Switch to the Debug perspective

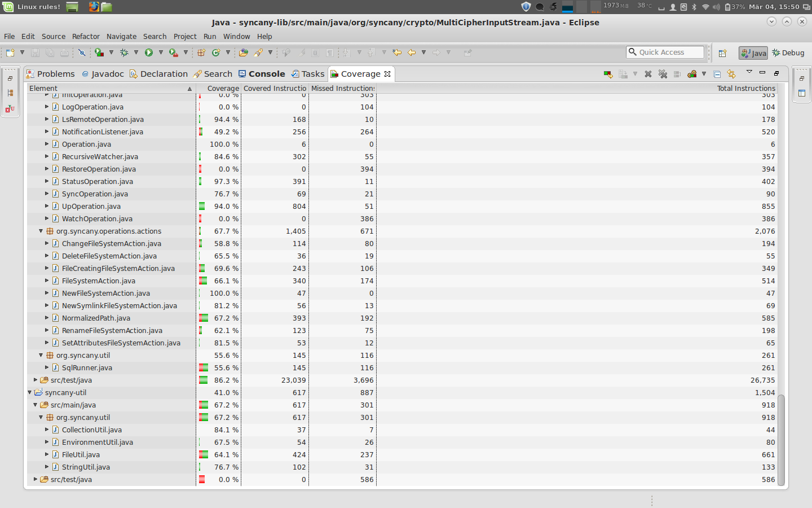[x=788, y=53]
